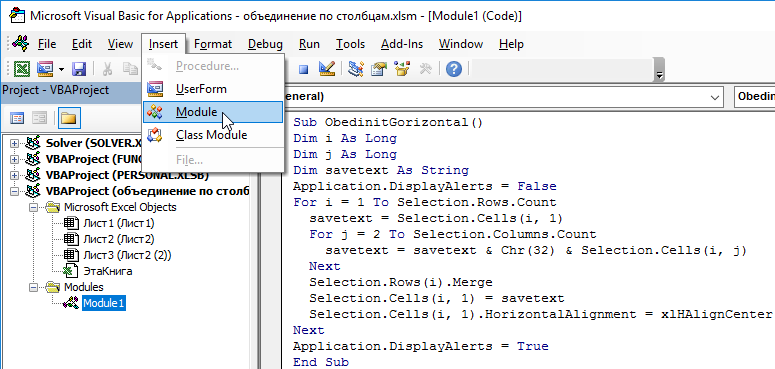Click the Cut (scissors) toolbar icon
775x369 pixels.
tap(107, 69)
